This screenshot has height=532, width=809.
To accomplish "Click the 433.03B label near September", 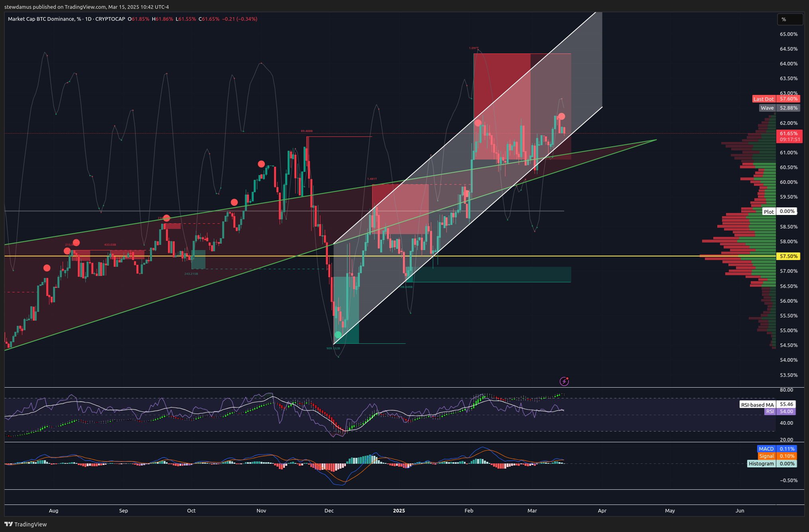I will pos(110,244).
